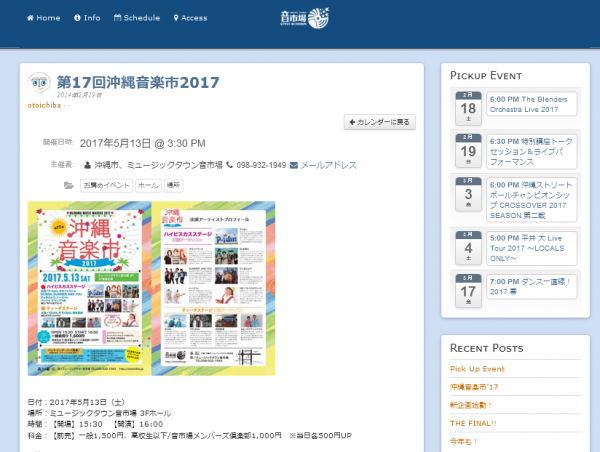
Task: Open the 沖縄ストリートボールチャンピオンシップ event
Action: (x=532, y=200)
